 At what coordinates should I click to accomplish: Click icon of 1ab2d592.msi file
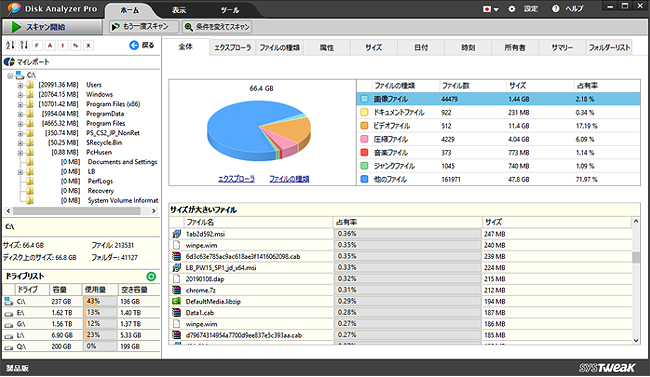click(177, 234)
